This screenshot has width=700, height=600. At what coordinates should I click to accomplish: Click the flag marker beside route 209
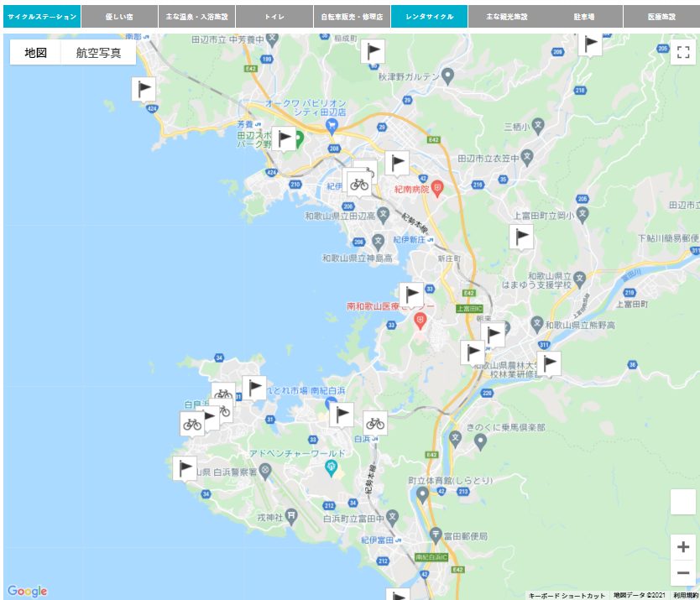[590, 44]
